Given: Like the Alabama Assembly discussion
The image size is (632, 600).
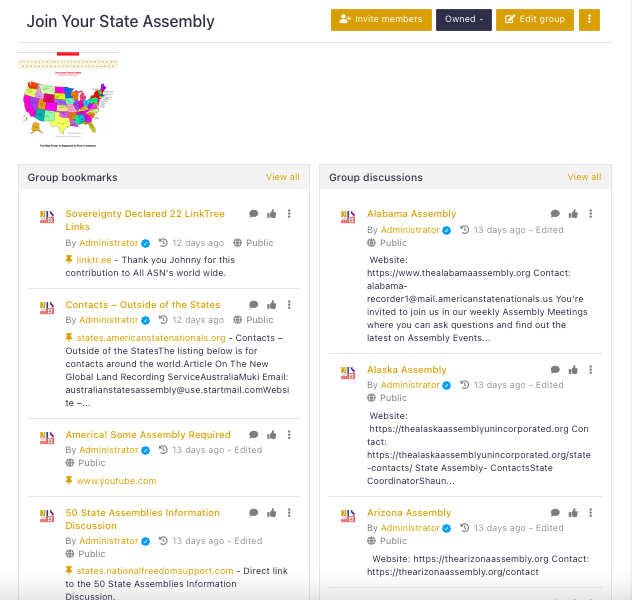Looking at the screenshot, I should pyautogui.click(x=573, y=213).
